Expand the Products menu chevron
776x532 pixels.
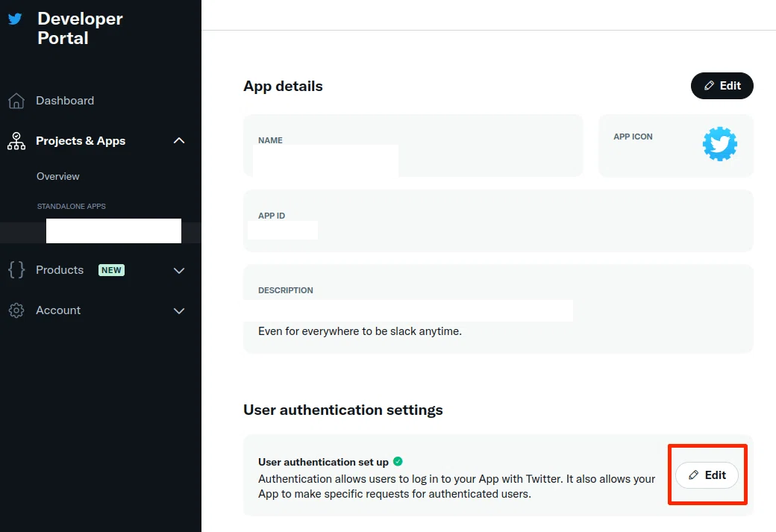coord(179,271)
